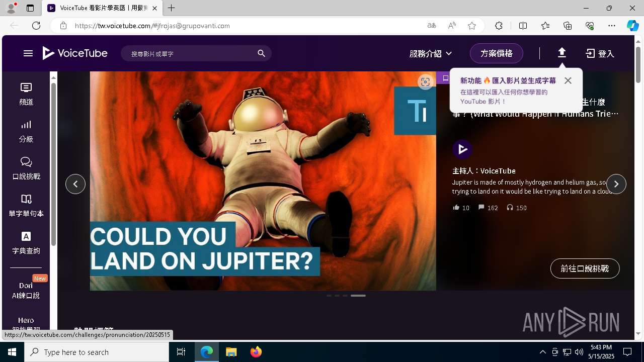Open File Explorer from taskbar
This screenshot has height=362, width=644.
pos(231,352)
